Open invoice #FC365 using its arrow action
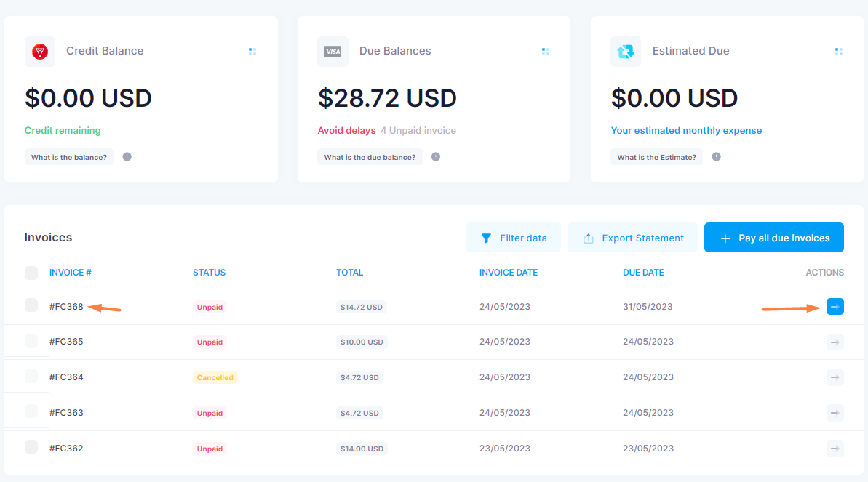Viewport: 868px width, 482px height. [x=835, y=342]
